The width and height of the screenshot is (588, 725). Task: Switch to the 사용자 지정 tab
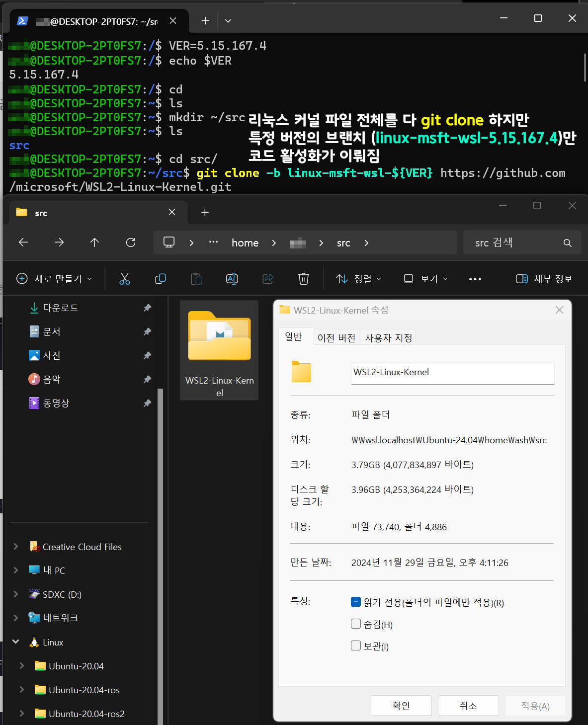point(389,338)
